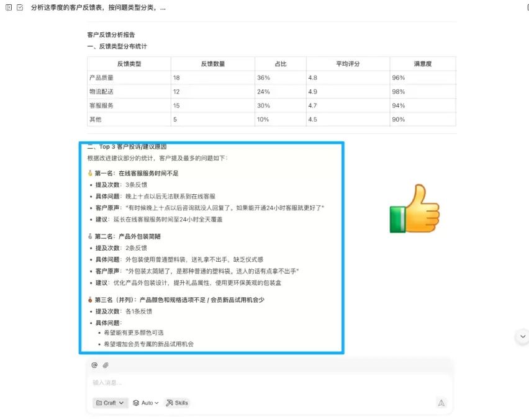Select the 希望能有更多颜色可选 bullet
This screenshot has height=420, width=529.
click(133, 333)
